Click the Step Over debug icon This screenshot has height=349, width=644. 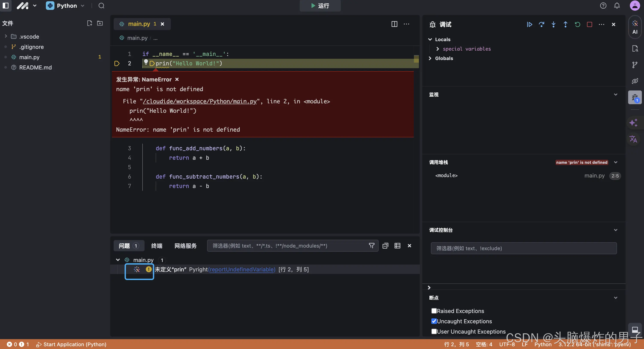[x=541, y=24]
